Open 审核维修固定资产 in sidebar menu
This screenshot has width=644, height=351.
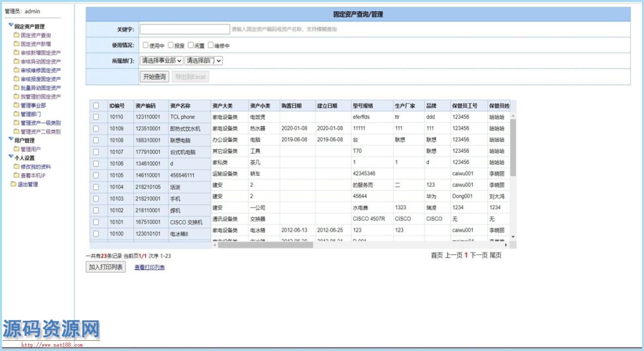click(40, 70)
